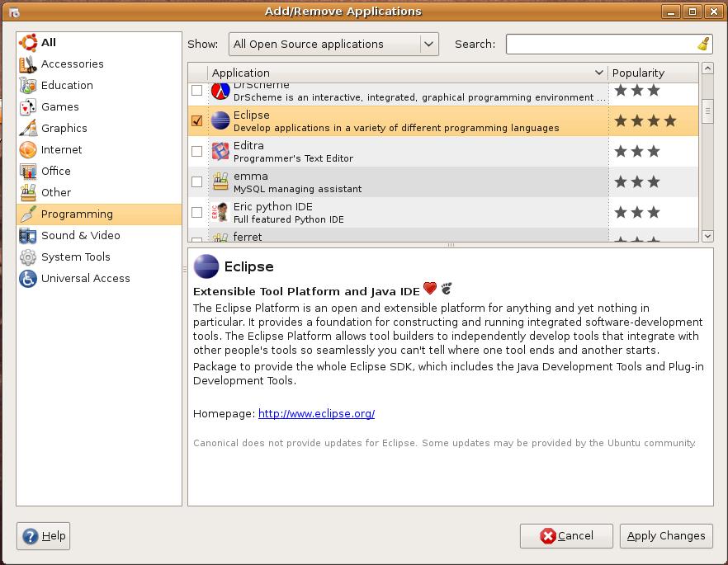Click the pane divider handle below list
728x565 pixels.
(x=451, y=245)
